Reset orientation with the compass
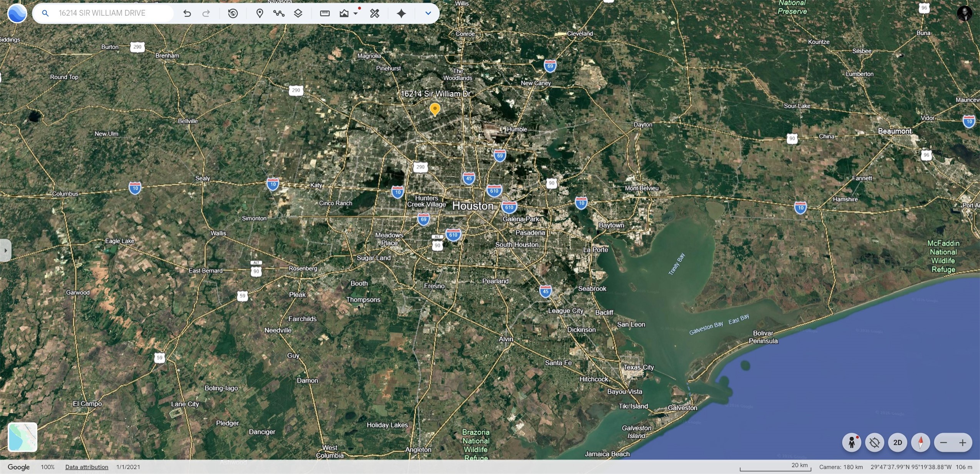The height and width of the screenshot is (474, 980). [921, 442]
